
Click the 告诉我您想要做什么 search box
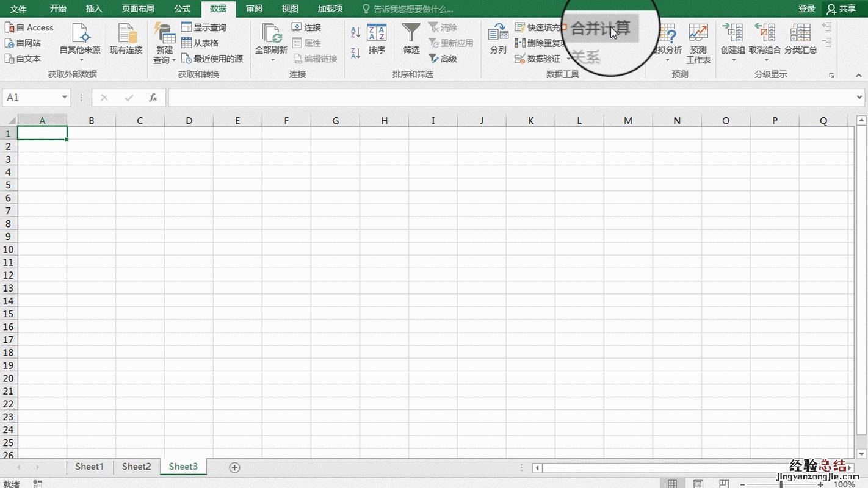tap(413, 9)
